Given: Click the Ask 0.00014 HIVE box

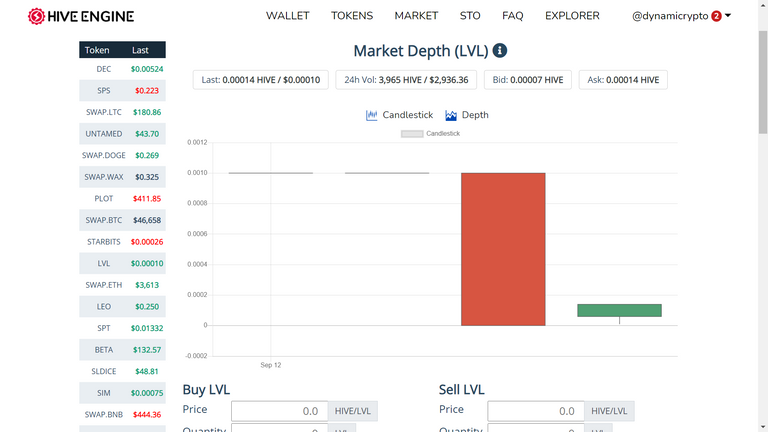Looking at the screenshot, I should (x=623, y=80).
